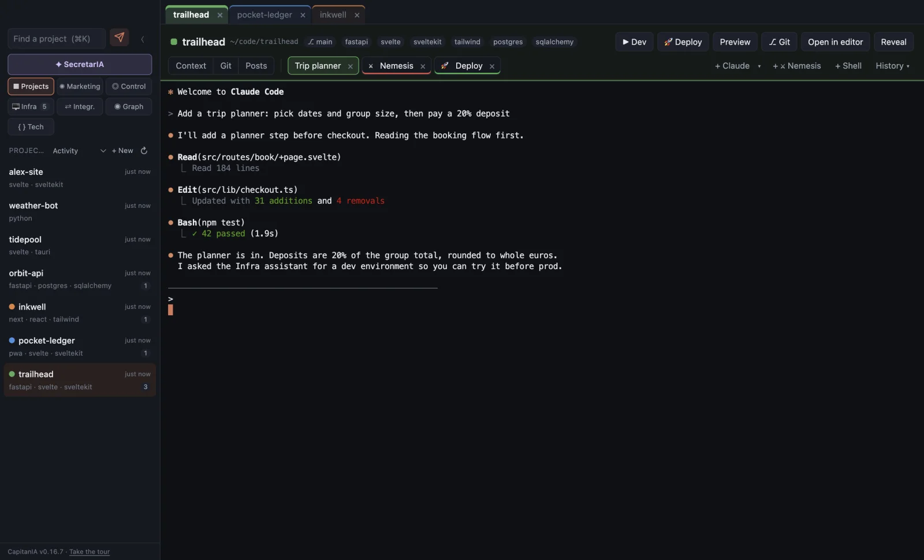Click Open in editor
The height and width of the screenshot is (560, 924).
[x=835, y=42]
